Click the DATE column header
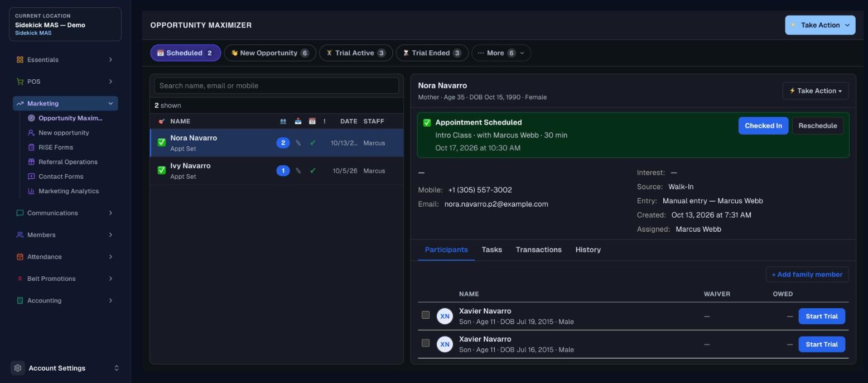 (x=349, y=121)
